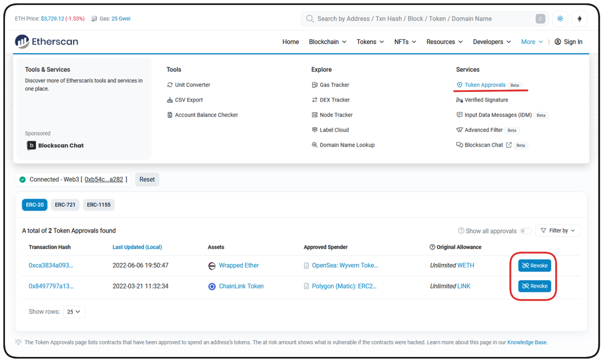Expand the Blockchain menu
This screenshot has height=364, width=603.
pos(327,42)
